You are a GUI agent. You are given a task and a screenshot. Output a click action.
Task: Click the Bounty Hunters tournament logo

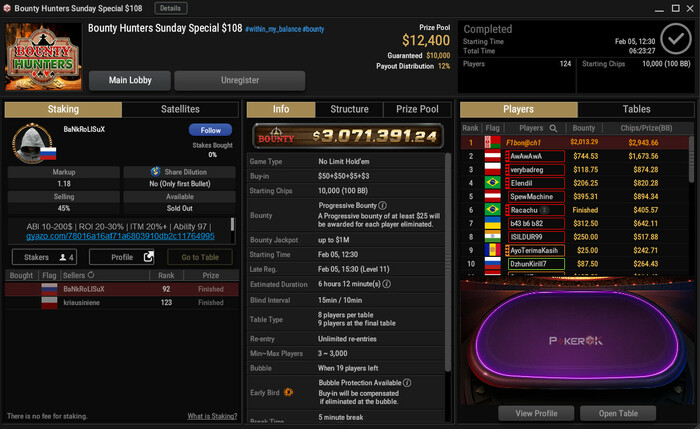pyautogui.click(x=43, y=57)
